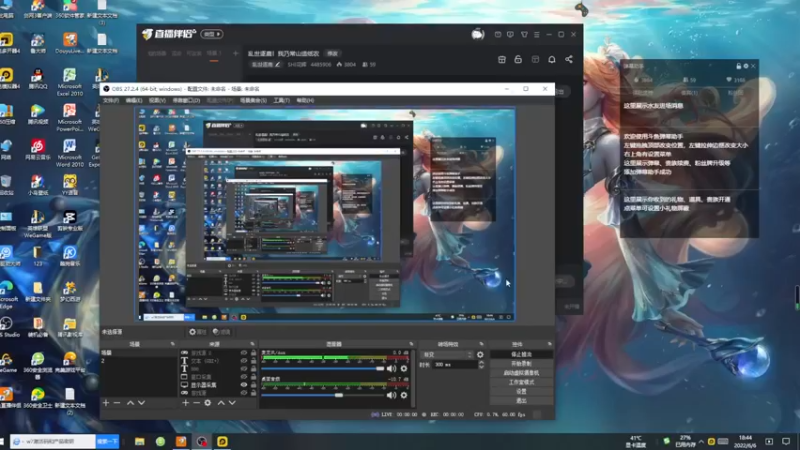800x450 pixels.
Task: Open the scene transition properties gear
Action: point(480,355)
